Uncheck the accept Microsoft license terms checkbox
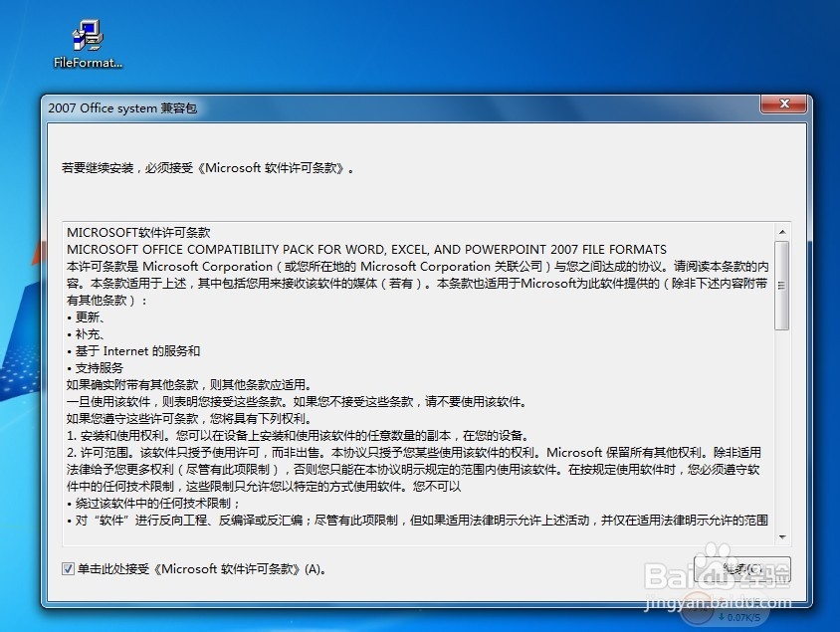The width and height of the screenshot is (840, 632). tap(68, 569)
